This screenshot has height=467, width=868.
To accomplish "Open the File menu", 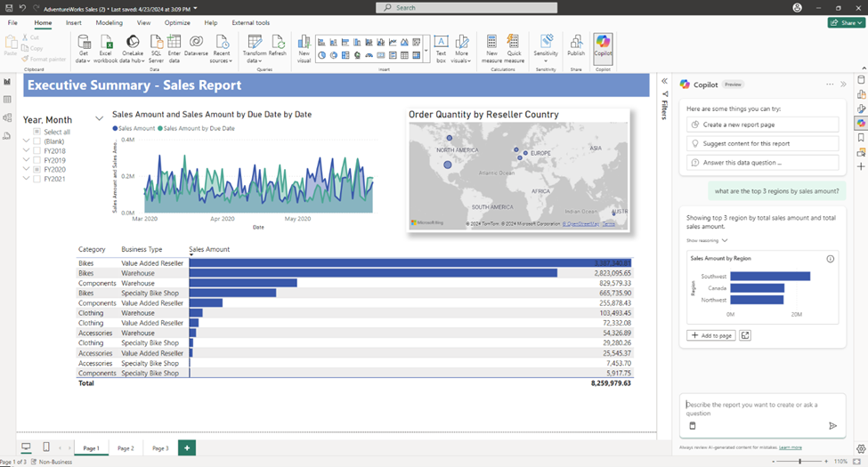I will 12,23.
